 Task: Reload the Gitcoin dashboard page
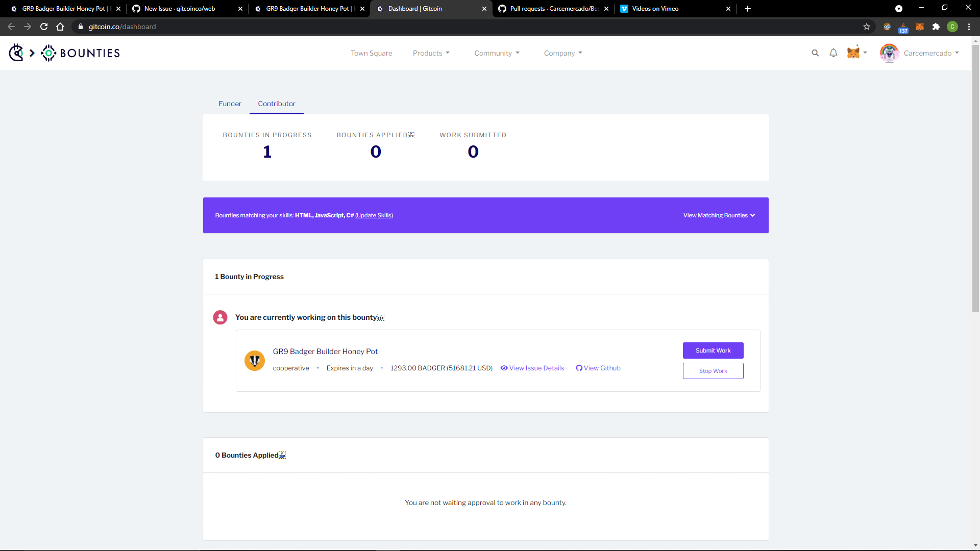click(44, 27)
